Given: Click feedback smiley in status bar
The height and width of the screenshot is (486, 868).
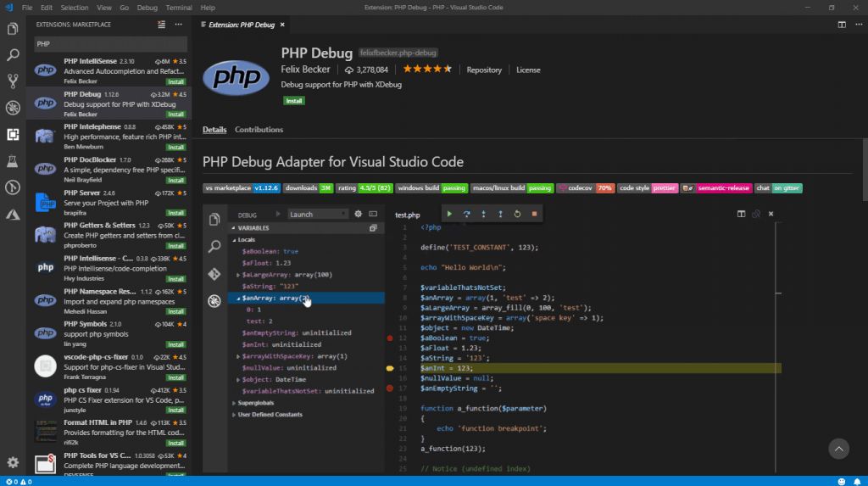Looking at the screenshot, I should click(842, 482).
